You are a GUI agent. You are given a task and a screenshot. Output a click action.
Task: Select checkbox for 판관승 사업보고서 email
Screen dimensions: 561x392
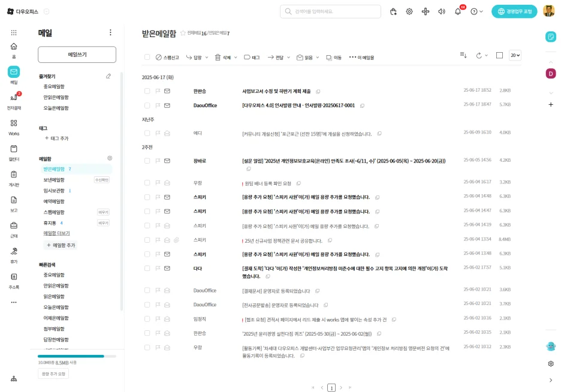(x=147, y=91)
